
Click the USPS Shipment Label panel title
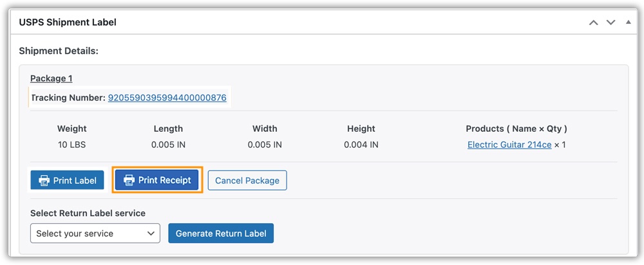coord(68,22)
